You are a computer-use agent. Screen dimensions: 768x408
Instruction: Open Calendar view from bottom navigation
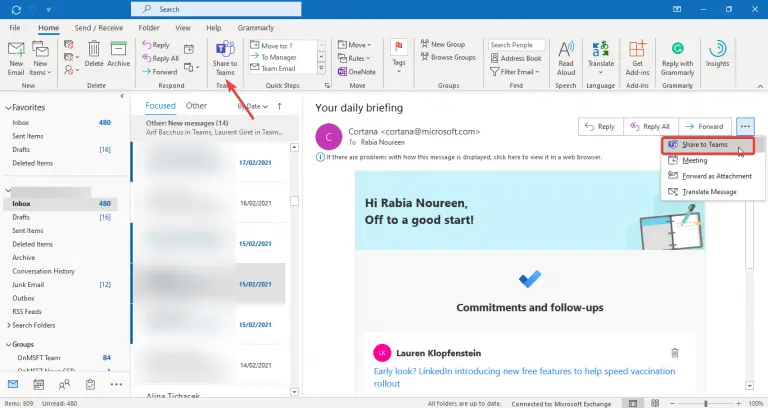tap(39, 385)
